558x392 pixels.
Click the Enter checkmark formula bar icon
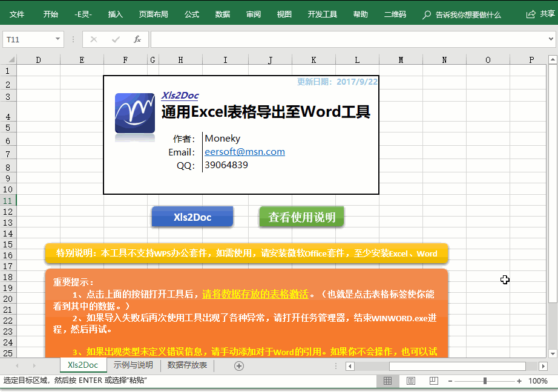pyautogui.click(x=116, y=39)
